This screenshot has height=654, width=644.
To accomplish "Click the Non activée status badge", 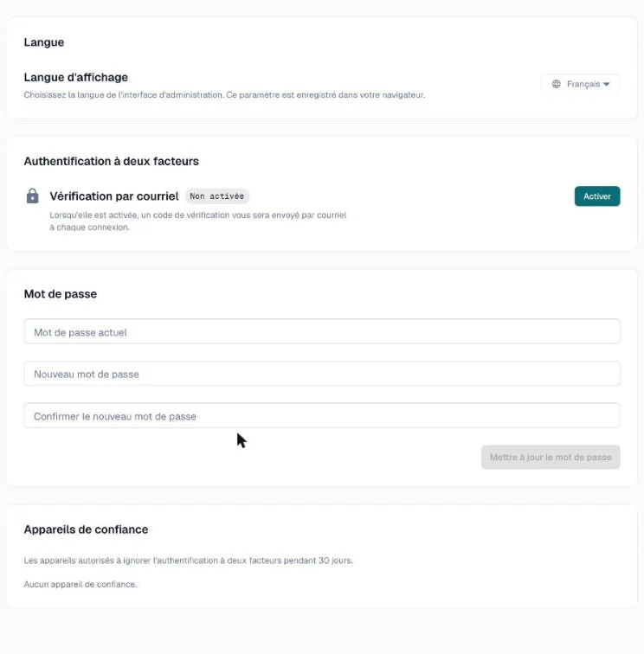I will [x=217, y=196].
